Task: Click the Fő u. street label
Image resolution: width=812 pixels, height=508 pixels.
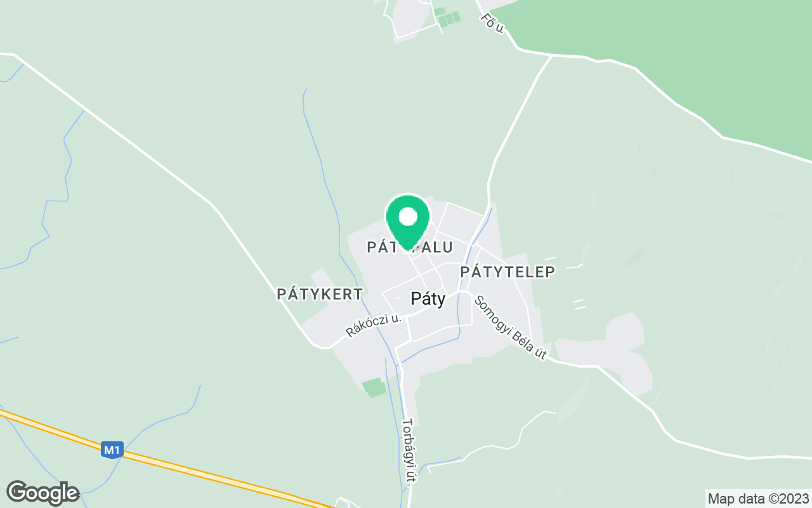Action: coord(493,23)
